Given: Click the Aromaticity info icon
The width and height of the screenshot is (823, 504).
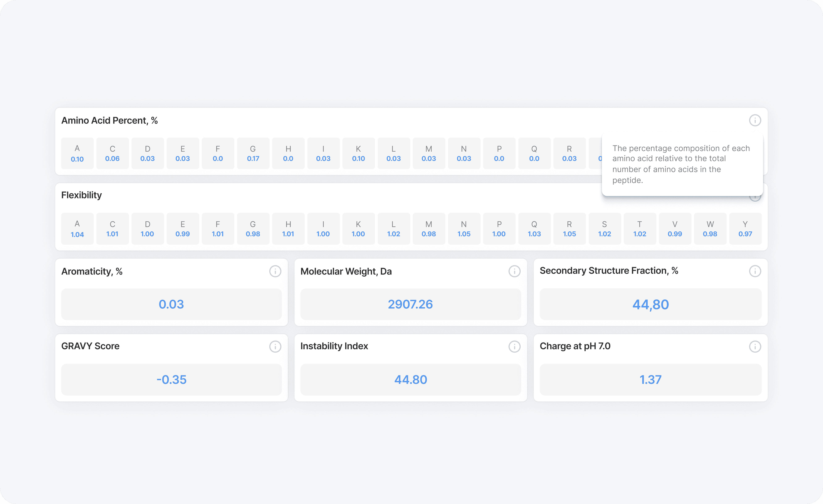Looking at the screenshot, I should click(275, 271).
